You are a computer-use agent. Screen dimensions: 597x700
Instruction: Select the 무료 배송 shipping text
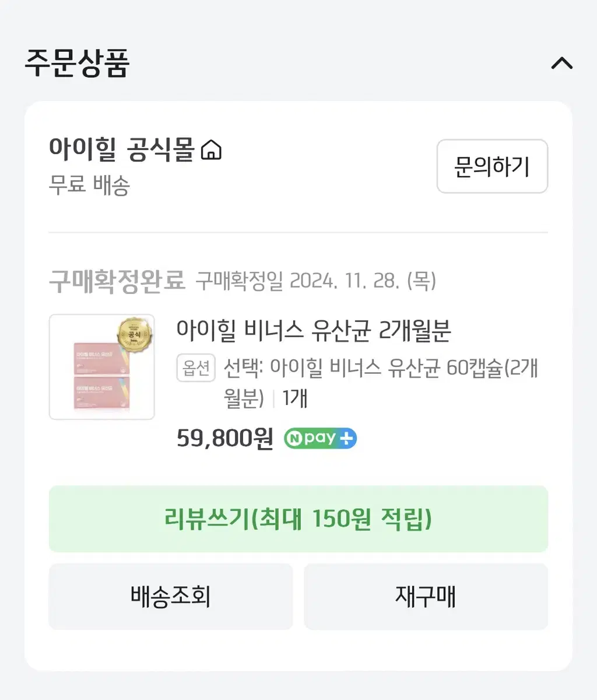click(x=89, y=185)
